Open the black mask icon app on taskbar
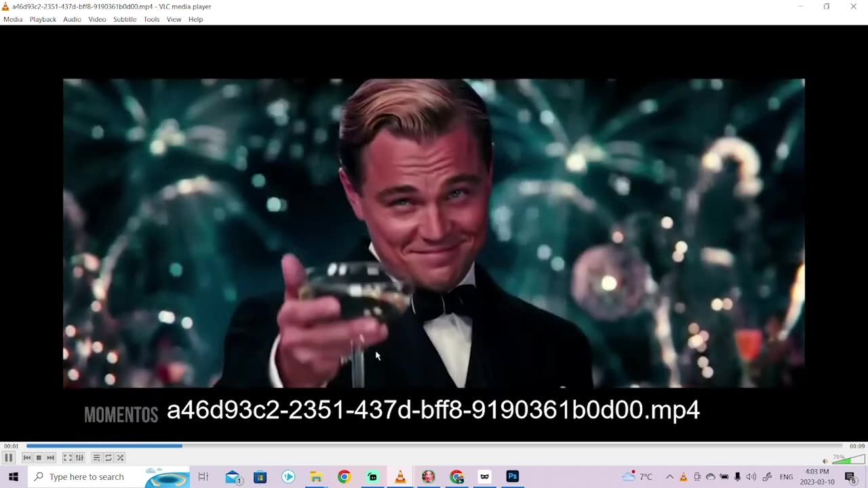 [484, 476]
